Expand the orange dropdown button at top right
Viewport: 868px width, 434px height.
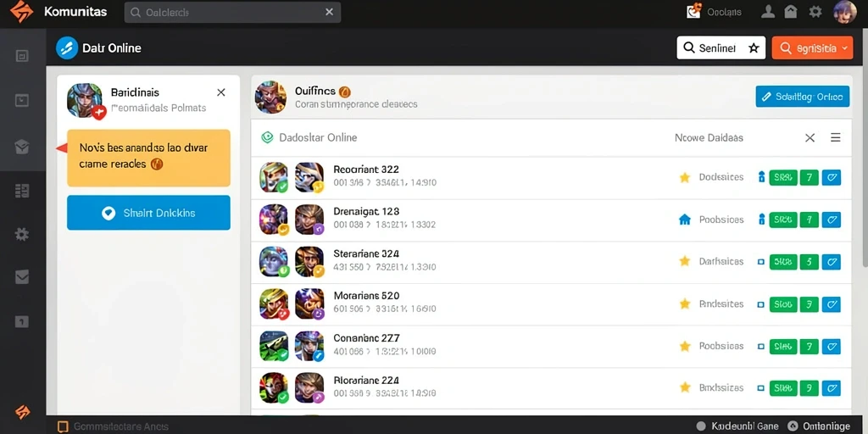pos(812,48)
